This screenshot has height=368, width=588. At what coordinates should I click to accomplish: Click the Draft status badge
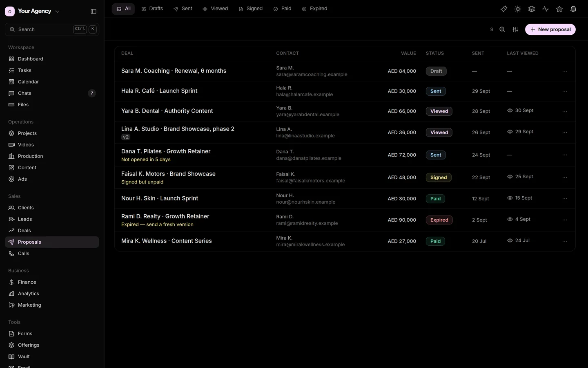pyautogui.click(x=436, y=71)
